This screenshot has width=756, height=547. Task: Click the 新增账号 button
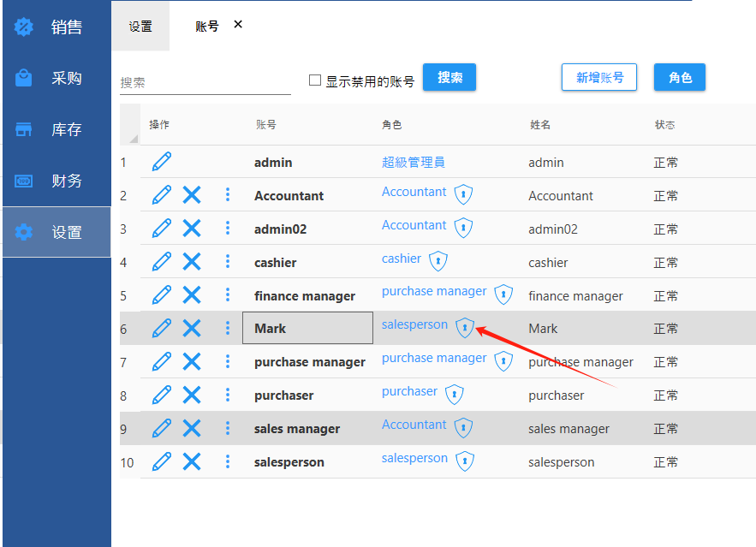point(599,77)
